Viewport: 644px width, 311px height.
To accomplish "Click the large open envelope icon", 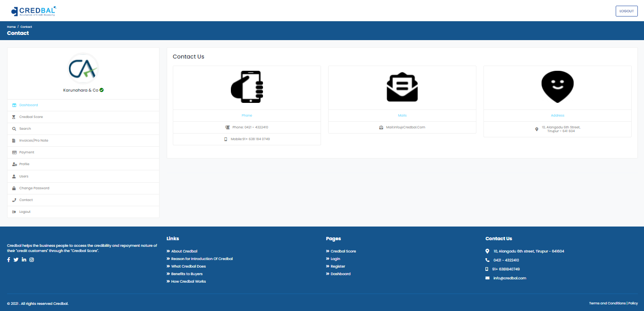I will pos(402,87).
